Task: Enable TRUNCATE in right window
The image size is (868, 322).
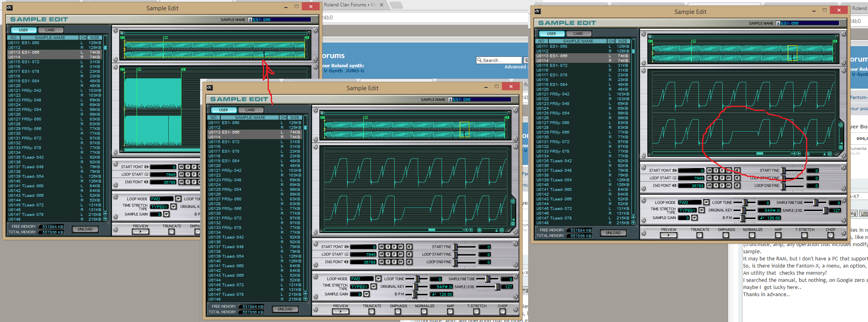Action: coord(700,235)
